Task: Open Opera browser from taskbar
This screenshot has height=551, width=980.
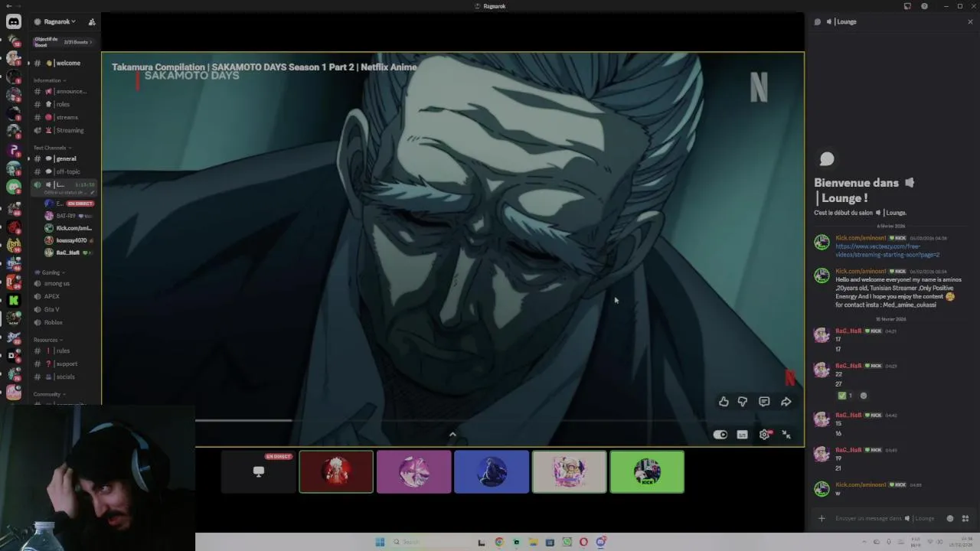Action: [x=583, y=542]
